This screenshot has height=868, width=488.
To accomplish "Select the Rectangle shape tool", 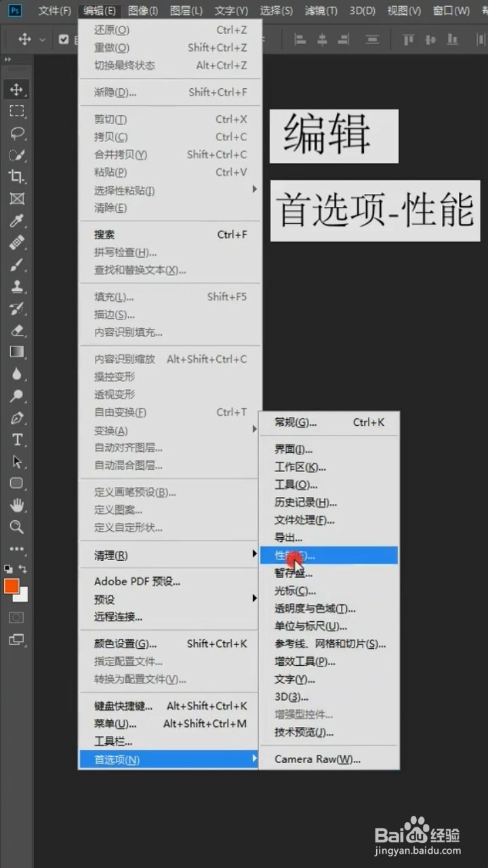I will [x=17, y=484].
